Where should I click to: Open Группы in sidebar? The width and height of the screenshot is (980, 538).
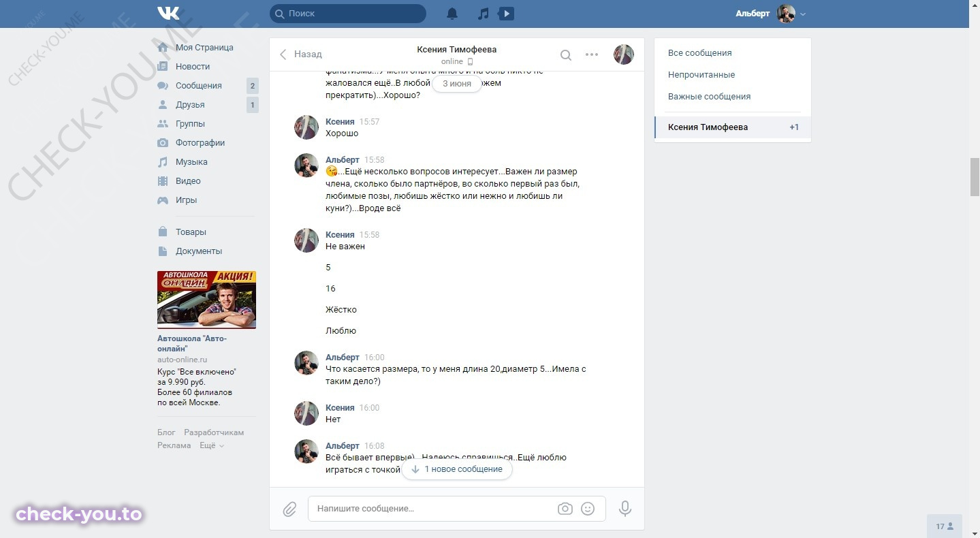(x=190, y=124)
